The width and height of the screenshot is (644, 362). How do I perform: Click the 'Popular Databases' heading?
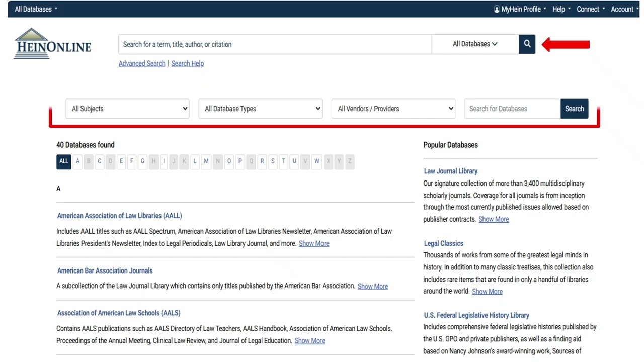pos(450,145)
